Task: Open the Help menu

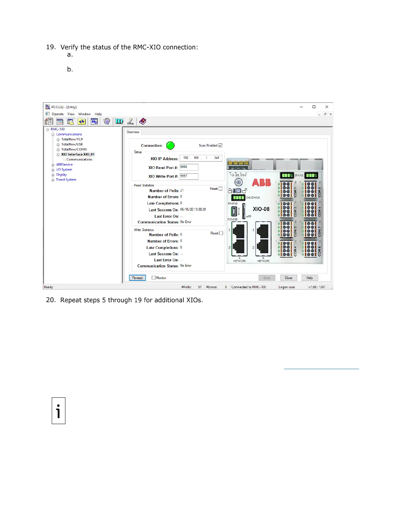Action: [98, 114]
